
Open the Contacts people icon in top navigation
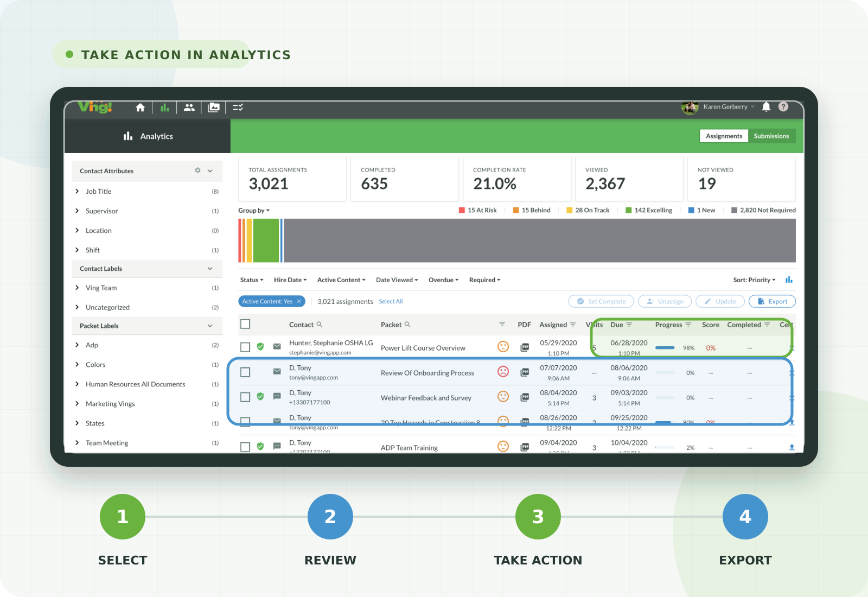tap(189, 107)
